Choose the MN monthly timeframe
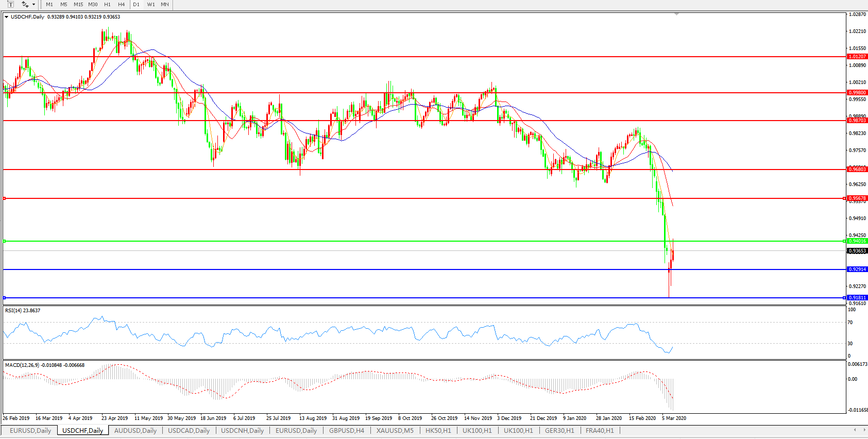868x439 pixels. [x=165, y=5]
